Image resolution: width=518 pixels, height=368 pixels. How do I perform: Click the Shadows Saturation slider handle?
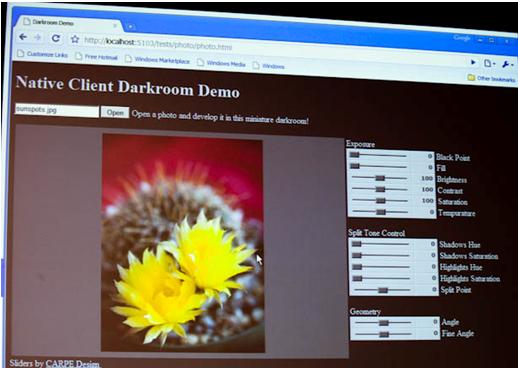click(357, 255)
